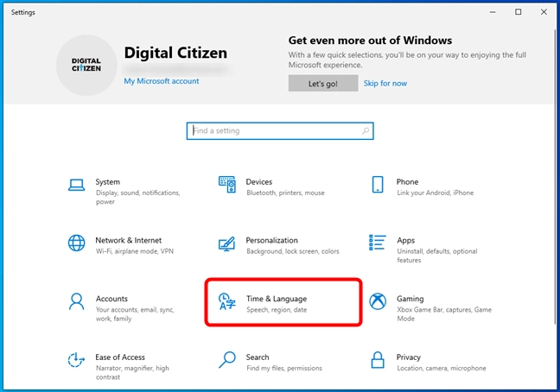Click 'Find my files, permissions' description

tap(284, 369)
